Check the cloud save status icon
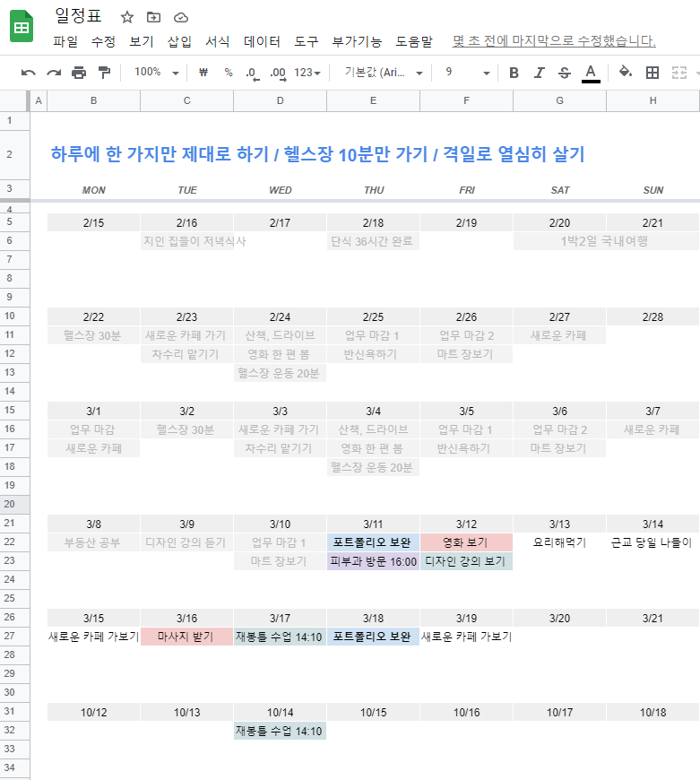Viewport: 700px width, 780px height. point(181,18)
